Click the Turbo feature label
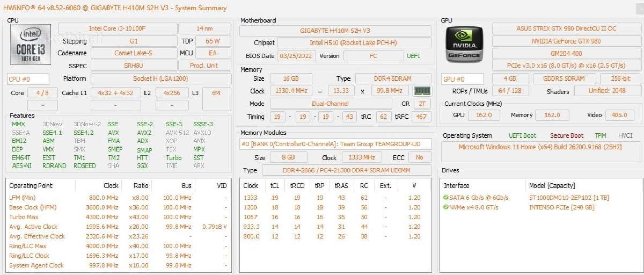Image resolution: width=644 pixels, height=275 pixels. (173, 158)
